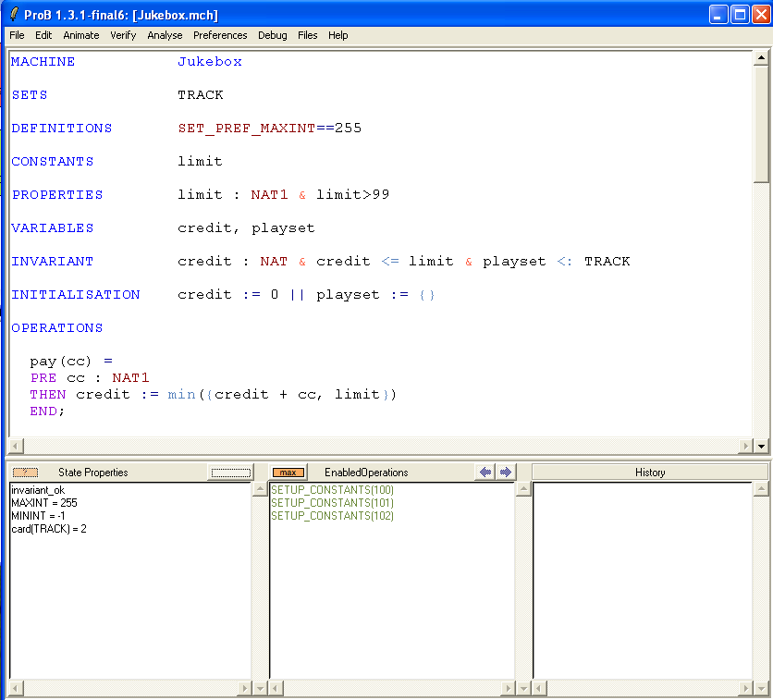773x700 pixels.
Task: Click the orange State Properties status indicator
Action: (25, 473)
